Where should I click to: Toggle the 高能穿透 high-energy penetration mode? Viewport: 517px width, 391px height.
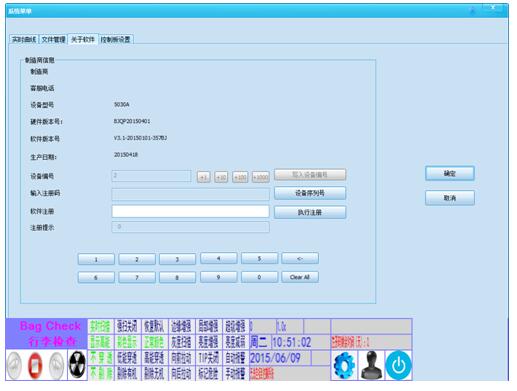[x=154, y=358]
